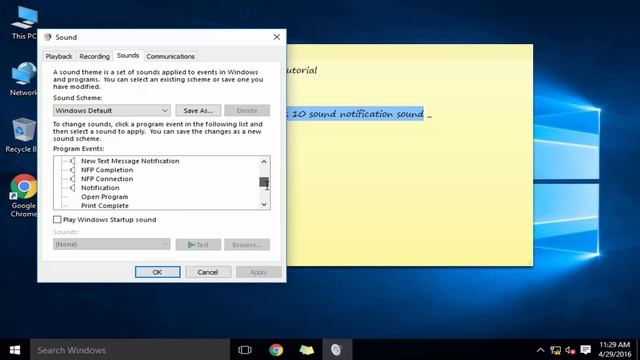Click the Apply button

pyautogui.click(x=259, y=272)
